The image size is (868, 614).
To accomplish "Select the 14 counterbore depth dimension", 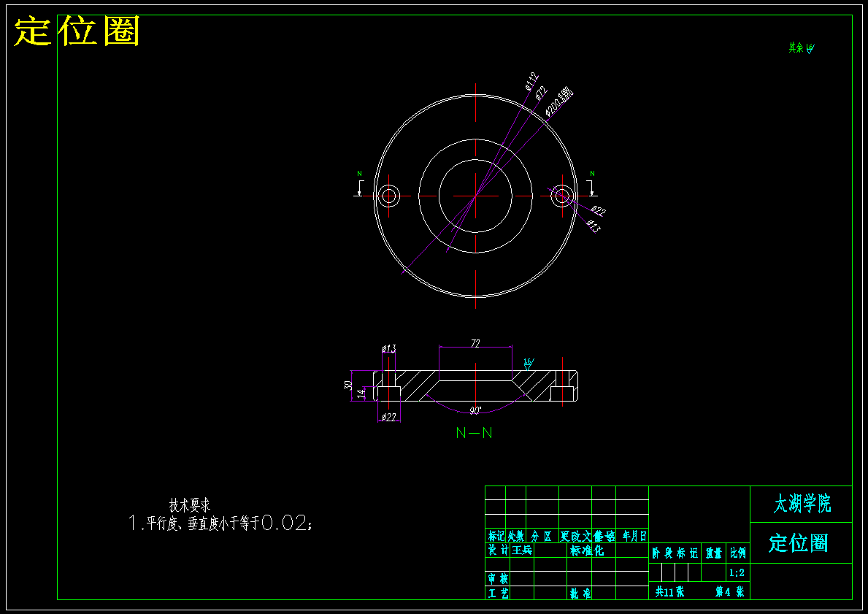I will click(x=361, y=394).
